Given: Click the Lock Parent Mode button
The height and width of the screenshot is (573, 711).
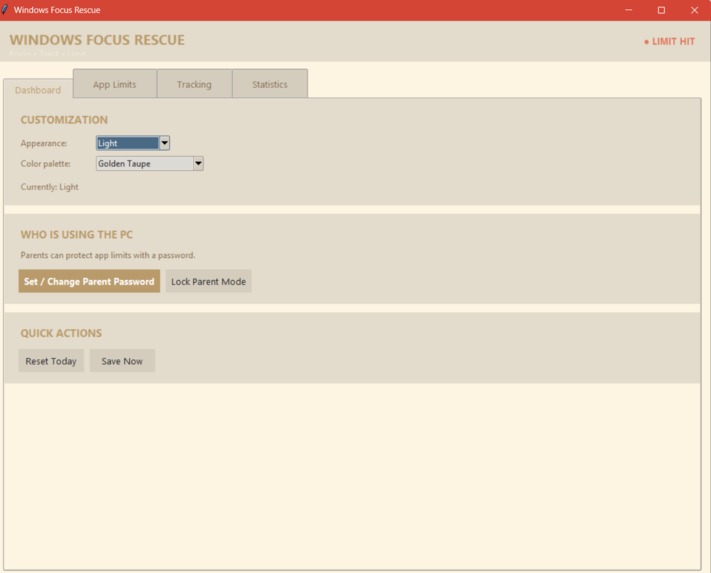Looking at the screenshot, I should point(209,281).
